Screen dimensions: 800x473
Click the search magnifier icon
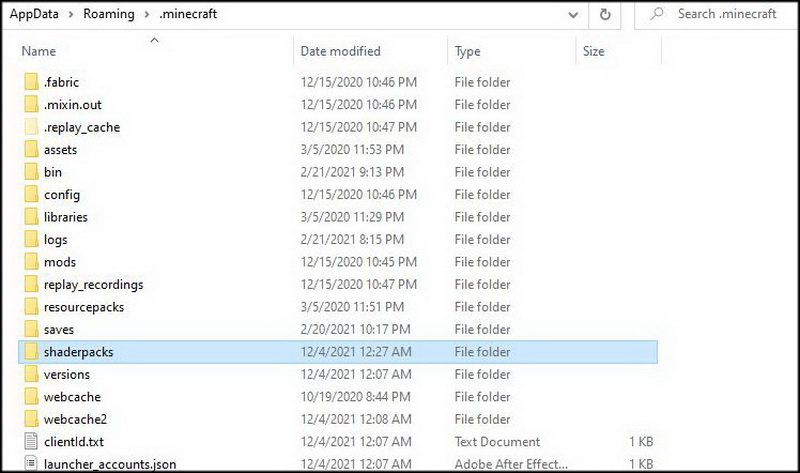tap(657, 14)
